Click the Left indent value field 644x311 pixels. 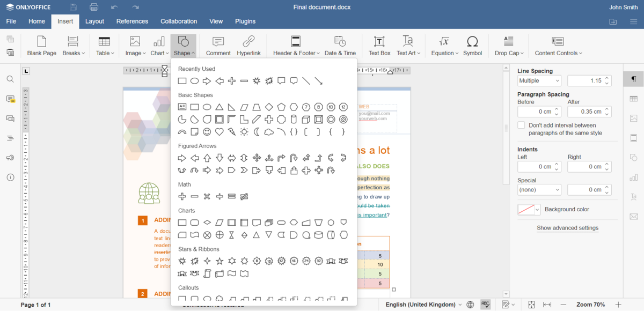point(539,167)
